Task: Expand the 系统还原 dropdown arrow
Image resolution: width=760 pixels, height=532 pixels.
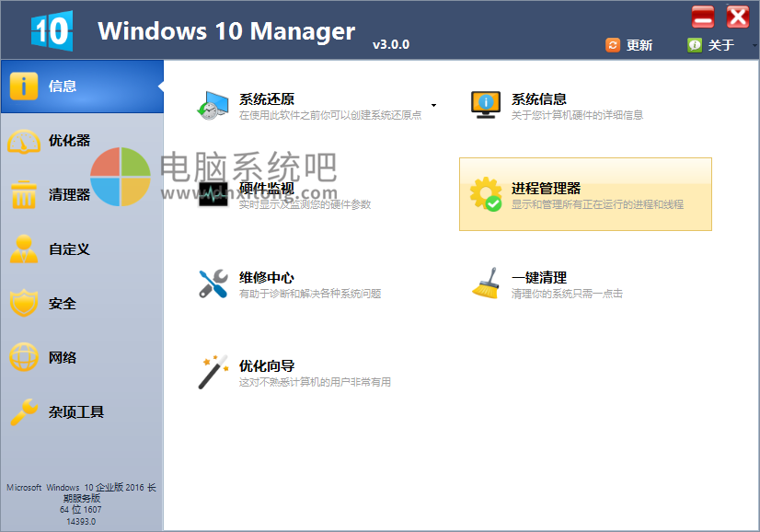Action: [433, 105]
